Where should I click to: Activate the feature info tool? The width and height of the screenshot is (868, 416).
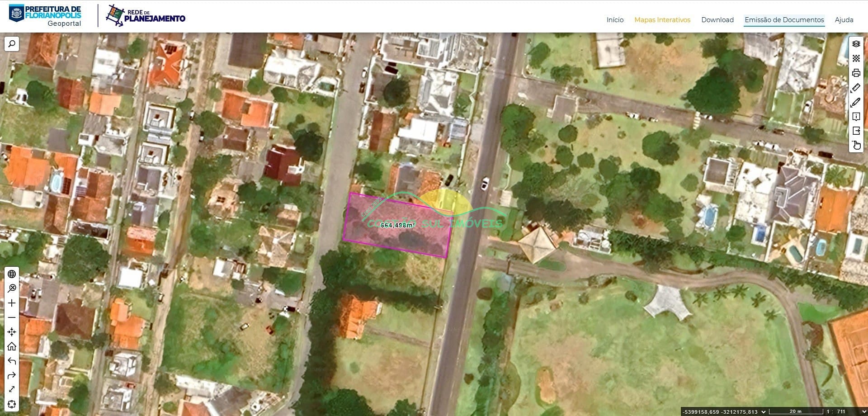click(856, 117)
